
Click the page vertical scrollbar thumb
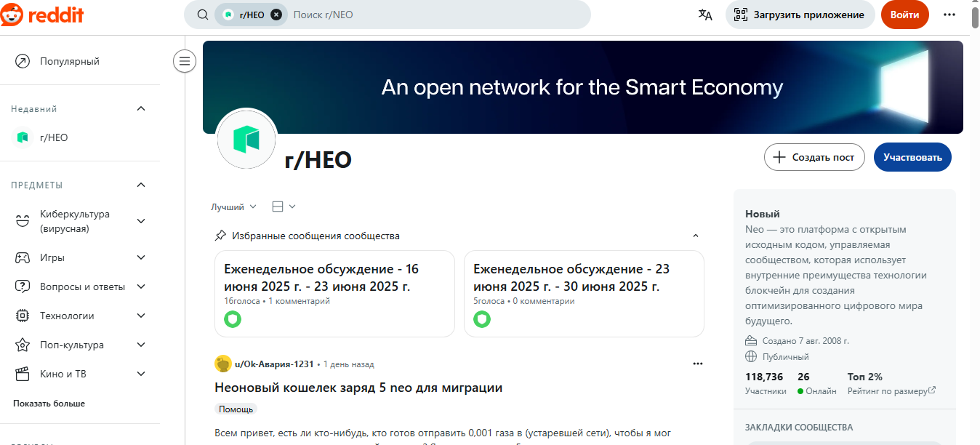pos(975,17)
